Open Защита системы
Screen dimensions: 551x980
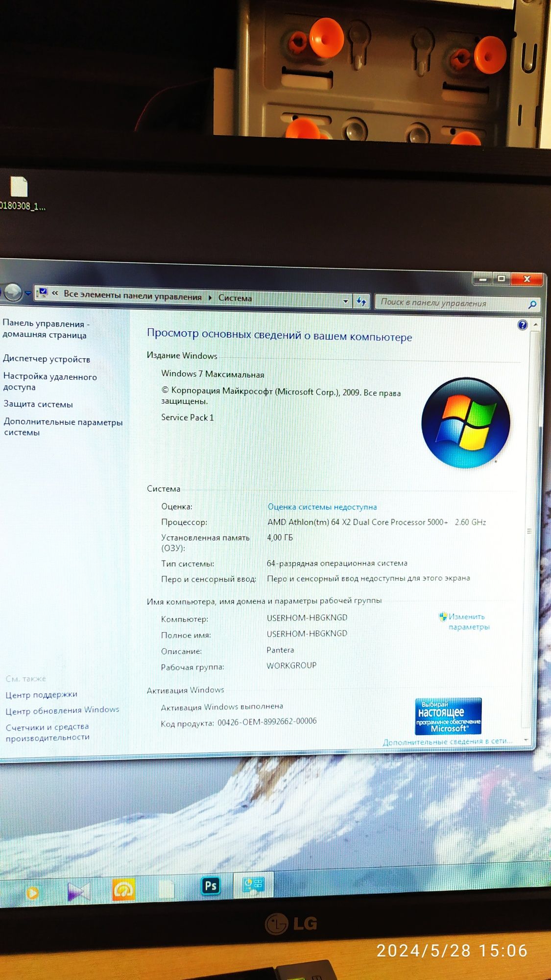pyautogui.click(x=38, y=404)
